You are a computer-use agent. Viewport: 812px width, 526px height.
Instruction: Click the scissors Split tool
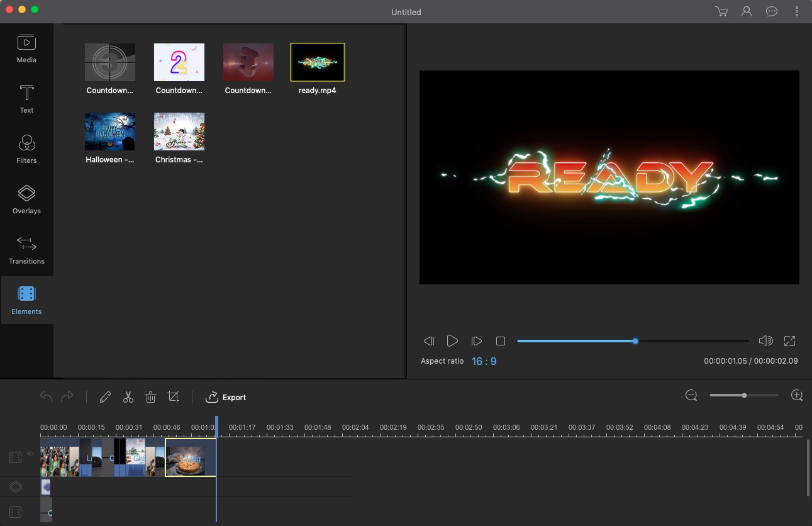pyautogui.click(x=128, y=397)
